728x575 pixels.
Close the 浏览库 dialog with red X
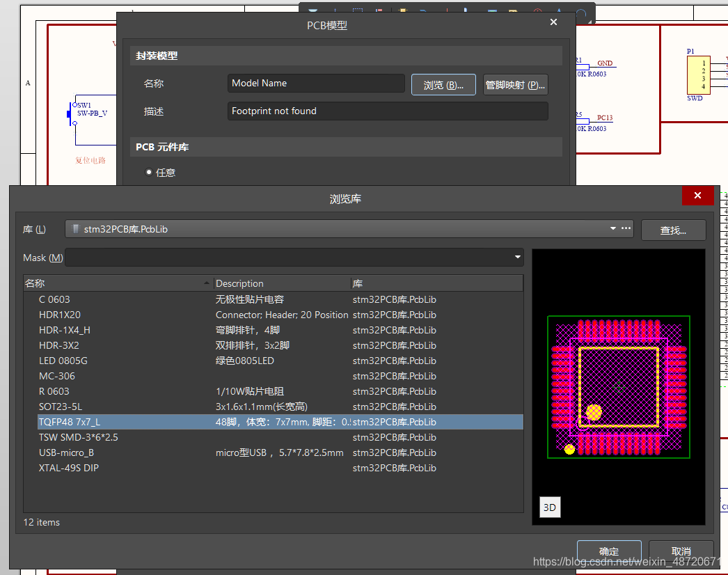[x=697, y=196]
